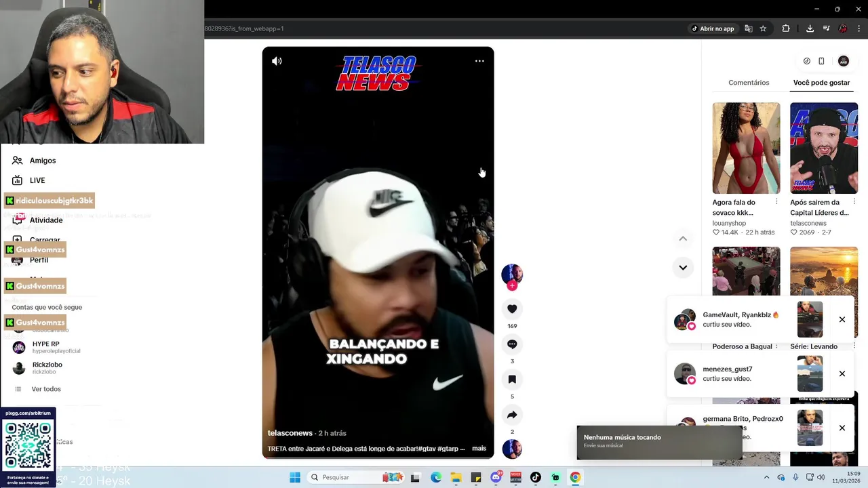The image size is (868, 488).
Task: Open the Chrome profile avatar
Action: (843, 28)
